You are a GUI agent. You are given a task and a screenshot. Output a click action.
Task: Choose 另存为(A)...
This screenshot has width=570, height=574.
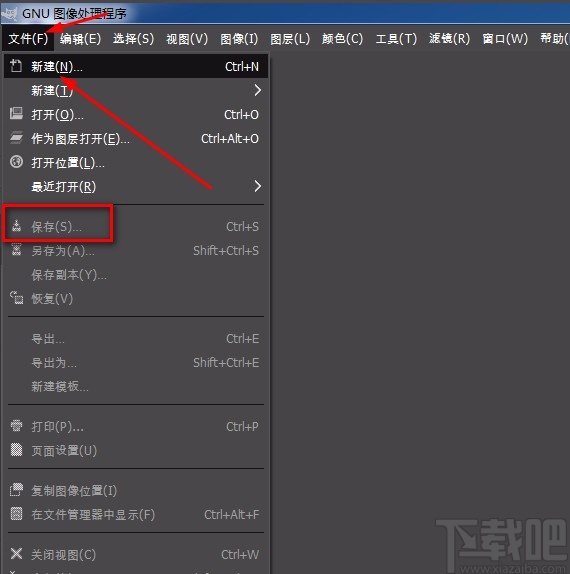pyautogui.click(x=136, y=251)
